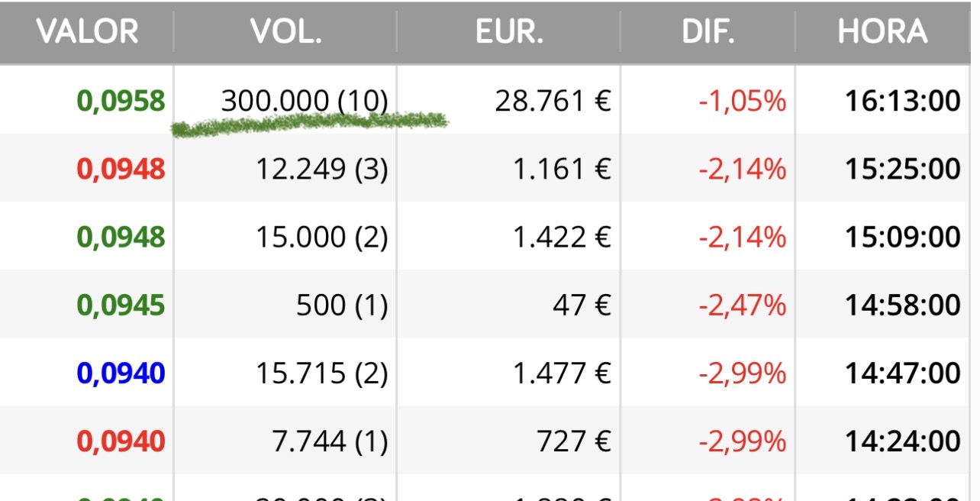The height and width of the screenshot is (501, 980).
Task: Sort by the HORA column header
Action: click(882, 32)
